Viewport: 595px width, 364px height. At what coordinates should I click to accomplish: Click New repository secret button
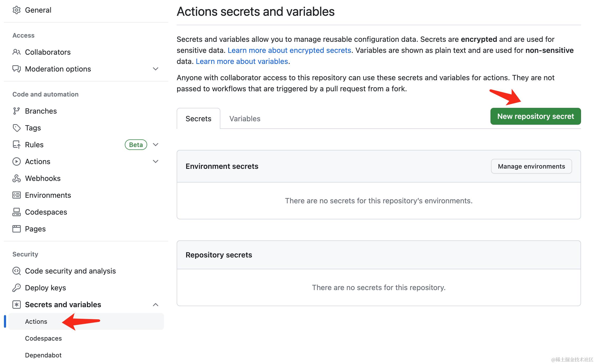pyautogui.click(x=535, y=116)
